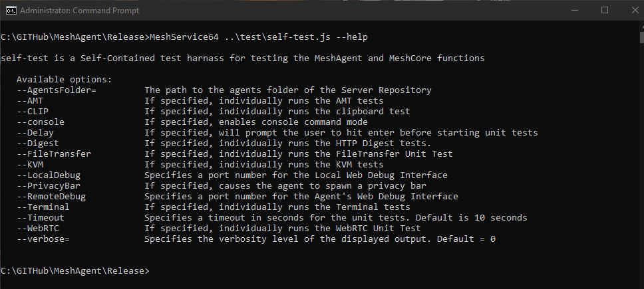Minimize the Command Prompt window

pyautogui.click(x=573, y=10)
